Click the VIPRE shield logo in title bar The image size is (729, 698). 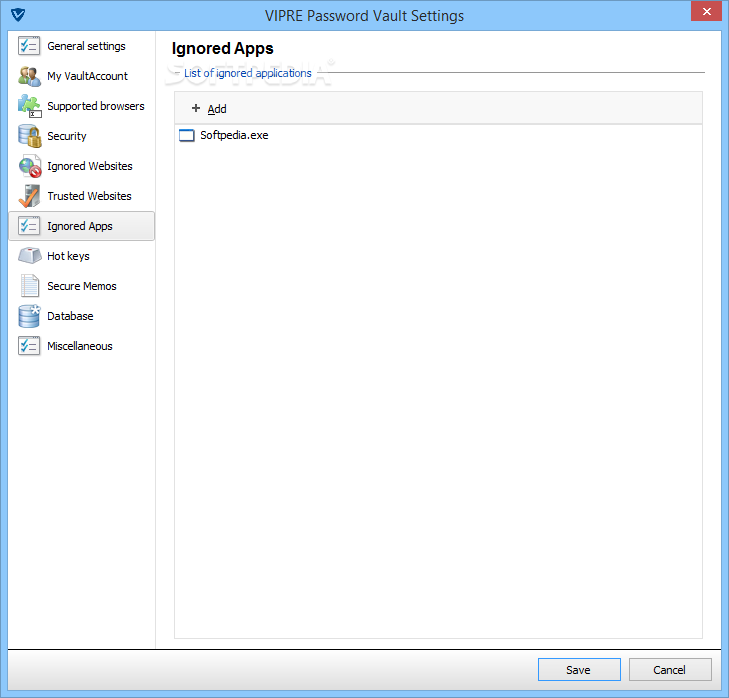(18, 15)
